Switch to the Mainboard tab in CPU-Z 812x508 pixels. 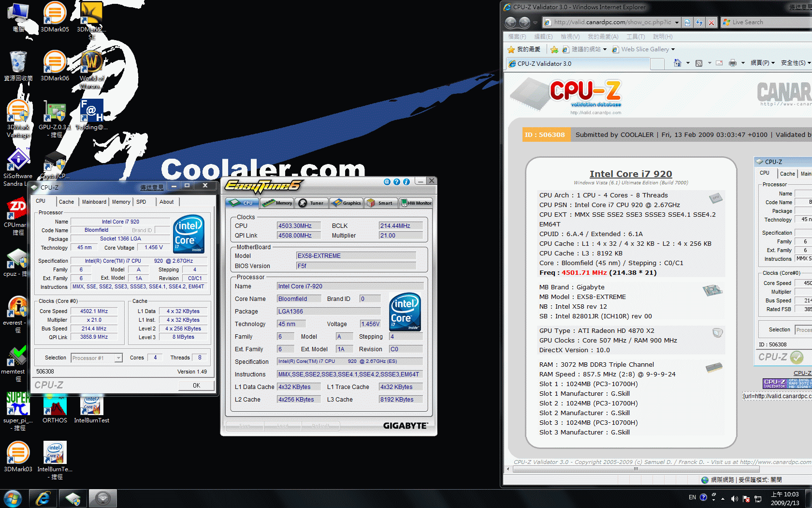point(94,202)
